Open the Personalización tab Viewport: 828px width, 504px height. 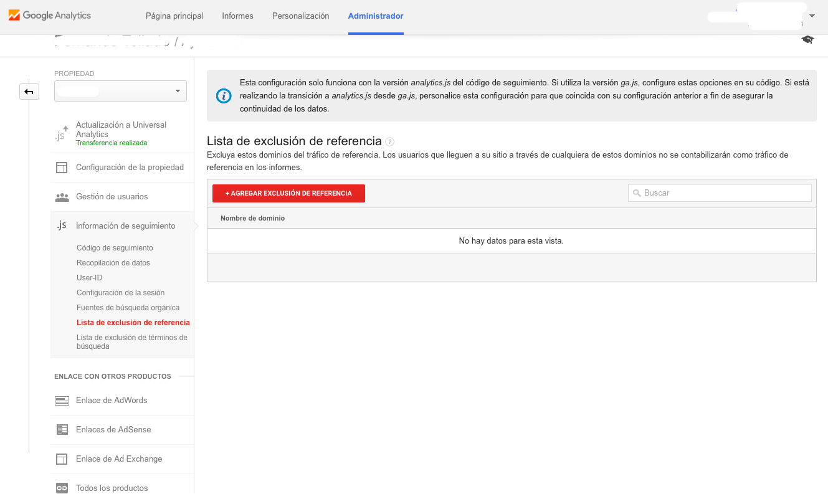pos(300,16)
